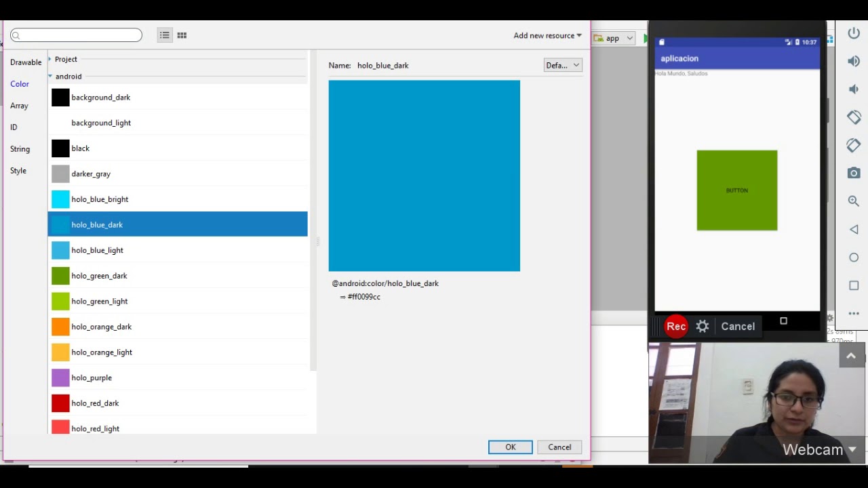Select background_dark color row
868x488 pixels.
pyautogui.click(x=178, y=98)
